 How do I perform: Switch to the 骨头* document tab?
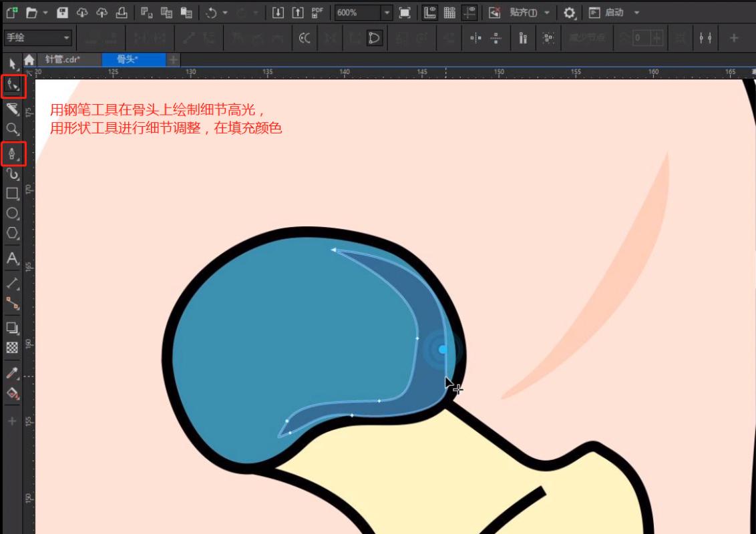(134, 59)
